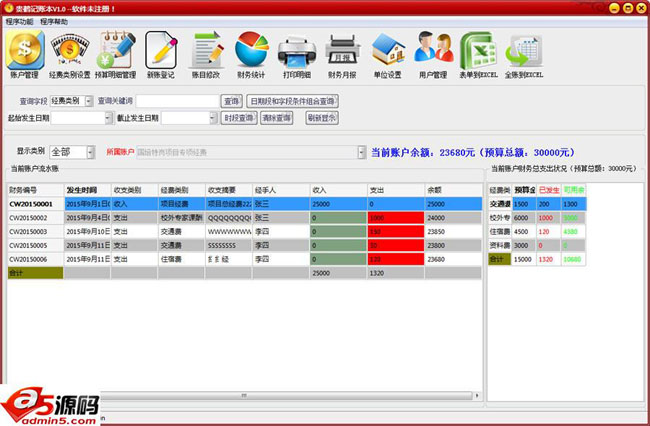
Task: Click total income cell 25000 in 合计 row
Action: [x=339, y=273]
